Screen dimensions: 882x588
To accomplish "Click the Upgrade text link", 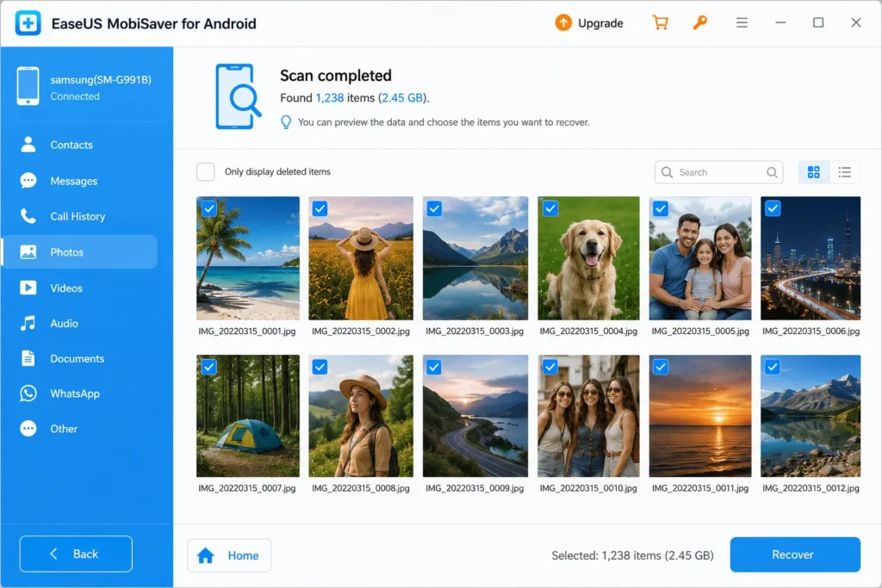I will pyautogui.click(x=600, y=23).
